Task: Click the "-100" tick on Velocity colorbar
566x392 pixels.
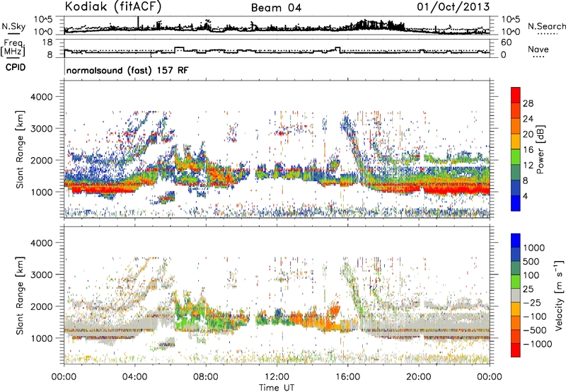Action: [x=535, y=316]
